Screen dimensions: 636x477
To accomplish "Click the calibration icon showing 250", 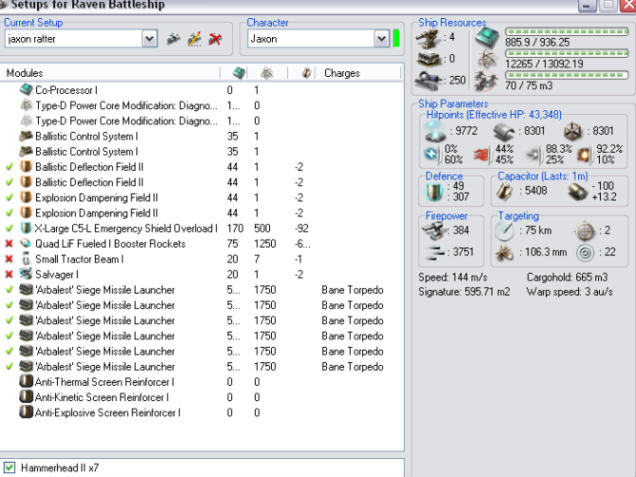I will (x=429, y=81).
